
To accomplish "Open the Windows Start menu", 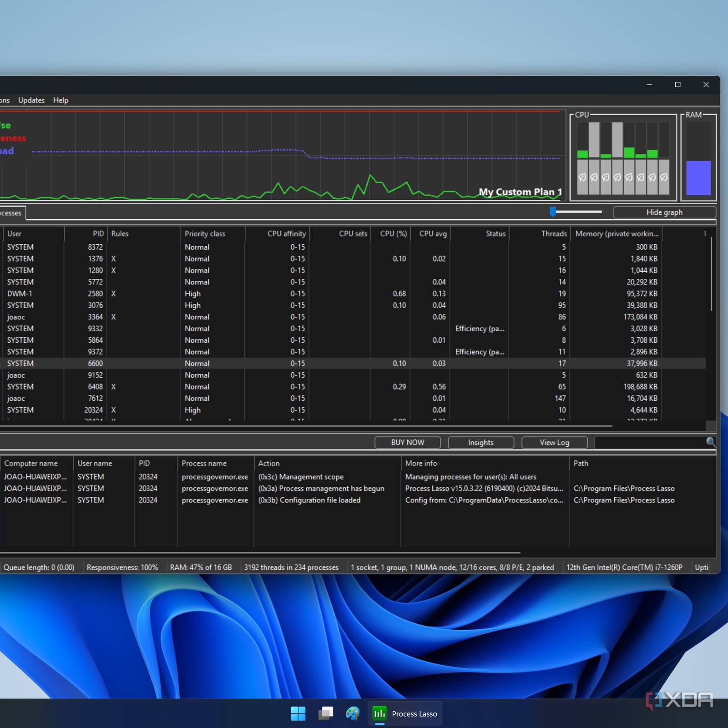I will click(298, 713).
